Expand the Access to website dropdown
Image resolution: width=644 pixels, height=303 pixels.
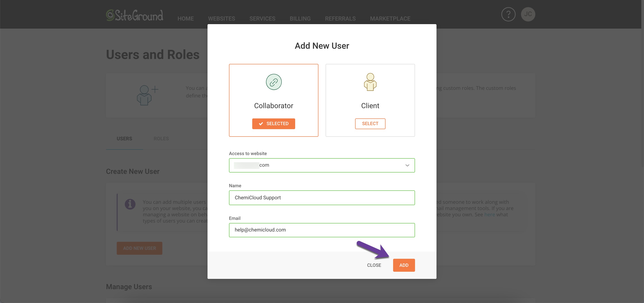pyautogui.click(x=322, y=165)
